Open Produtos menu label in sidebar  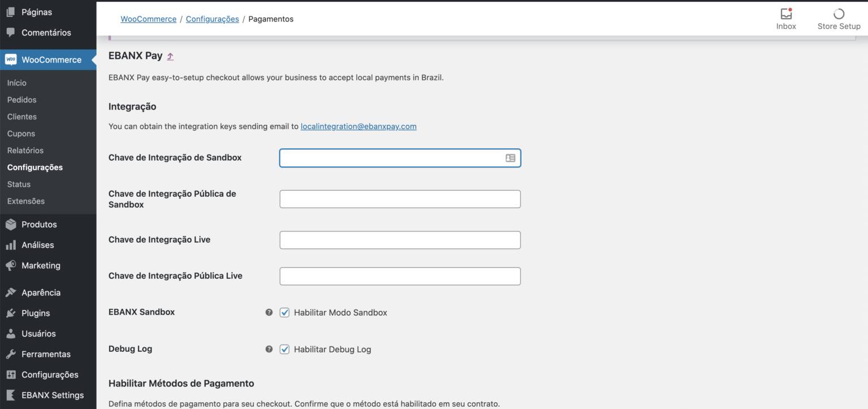pos(39,225)
